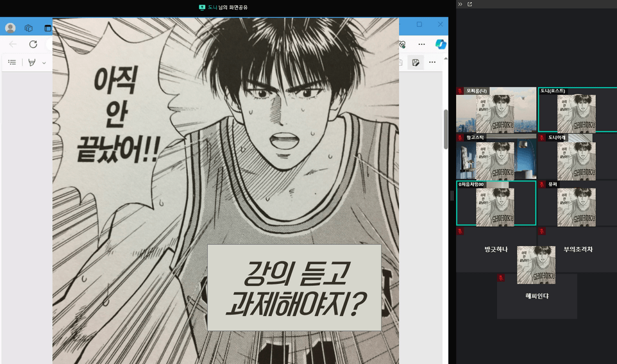
Task: Collapse the participant panel with double chevron
Action: (x=460, y=4)
